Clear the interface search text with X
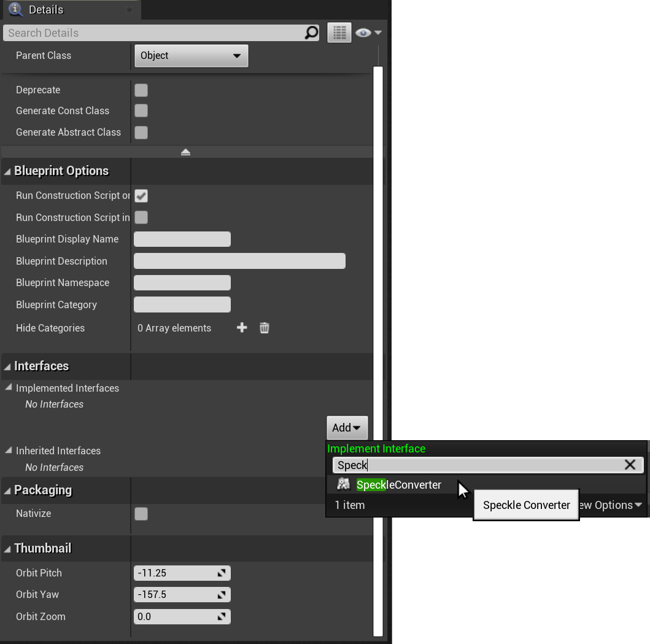Image resolution: width=650 pixels, height=644 pixels. click(630, 465)
